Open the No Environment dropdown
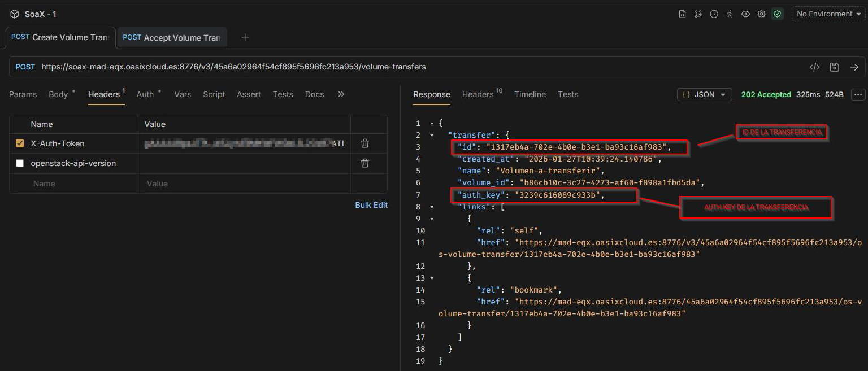This screenshot has width=868, height=371. click(828, 14)
